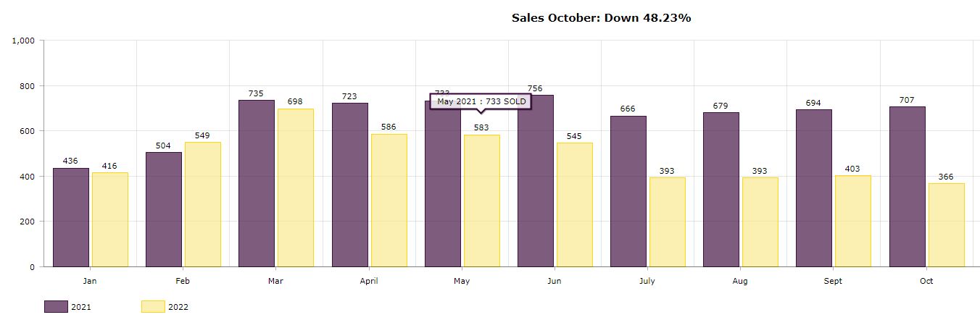Click the January 2021 bar (436)
This screenshot has height=320, width=980.
[71, 217]
